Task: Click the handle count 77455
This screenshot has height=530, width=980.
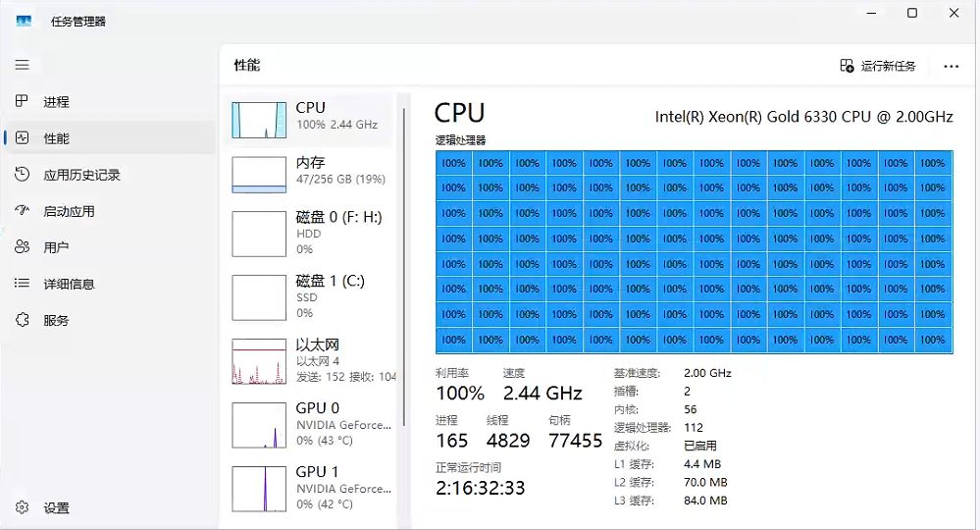Action: (575, 441)
